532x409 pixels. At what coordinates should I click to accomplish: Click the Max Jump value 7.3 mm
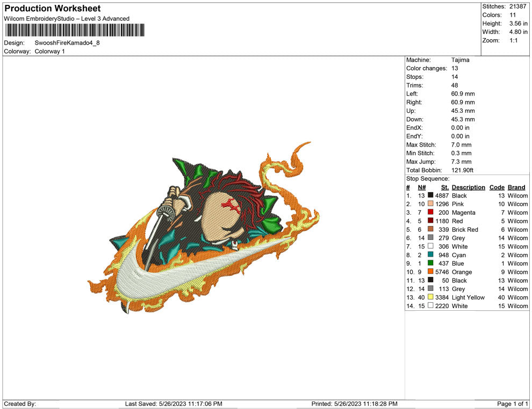click(x=461, y=162)
